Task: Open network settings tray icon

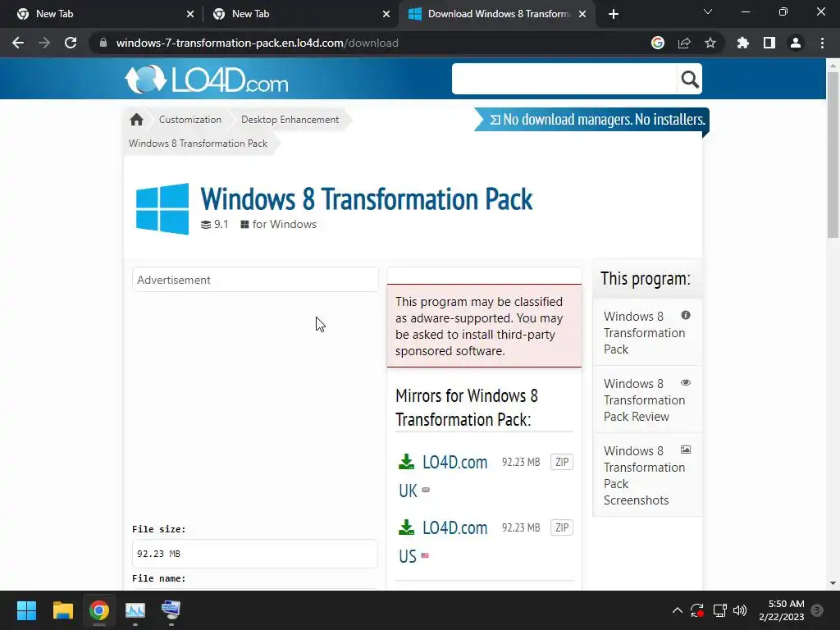Action: [719, 610]
